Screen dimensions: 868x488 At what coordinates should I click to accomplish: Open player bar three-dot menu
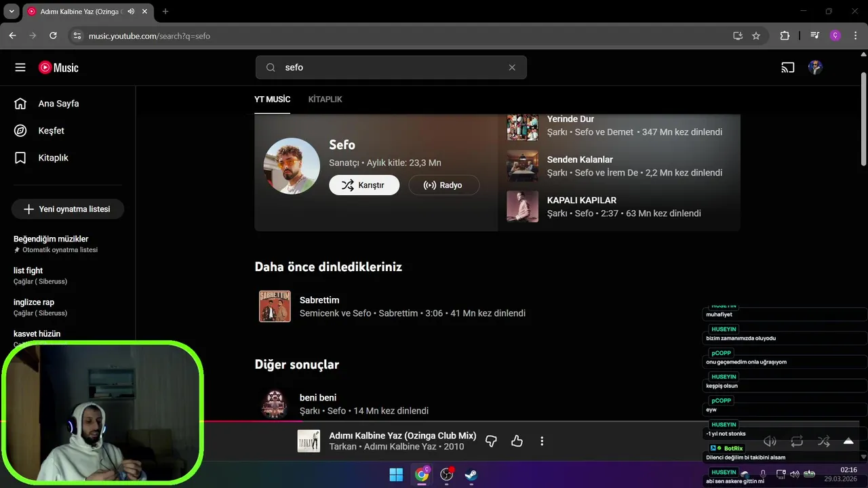[x=542, y=441]
